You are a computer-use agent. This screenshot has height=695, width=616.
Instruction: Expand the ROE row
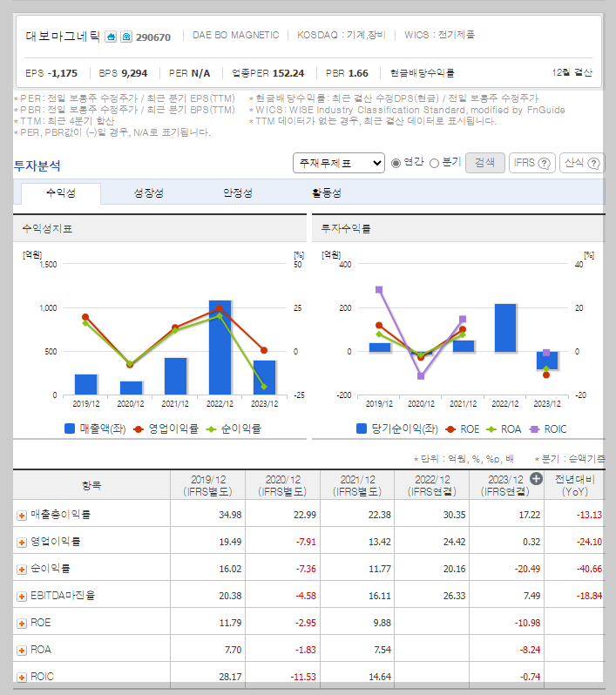pos(21,624)
